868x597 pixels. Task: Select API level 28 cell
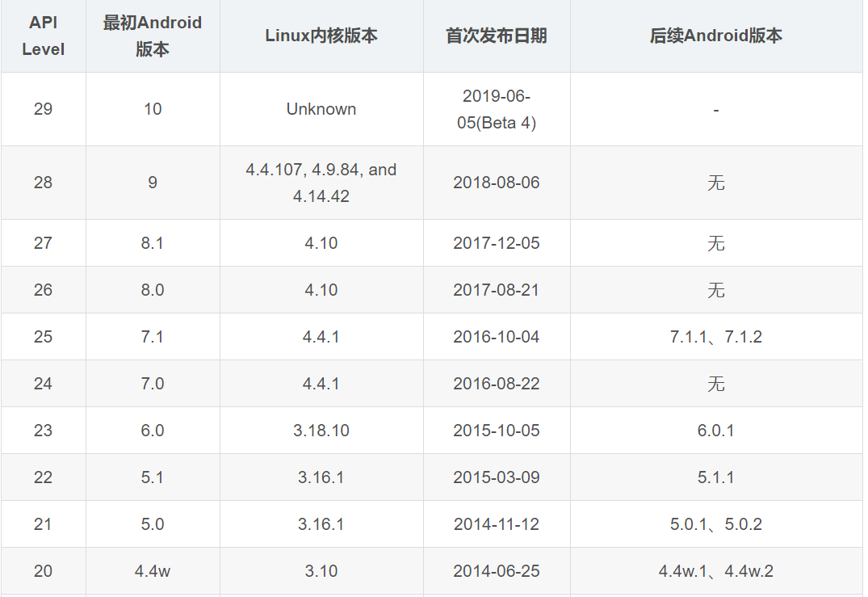pyautogui.click(x=43, y=183)
